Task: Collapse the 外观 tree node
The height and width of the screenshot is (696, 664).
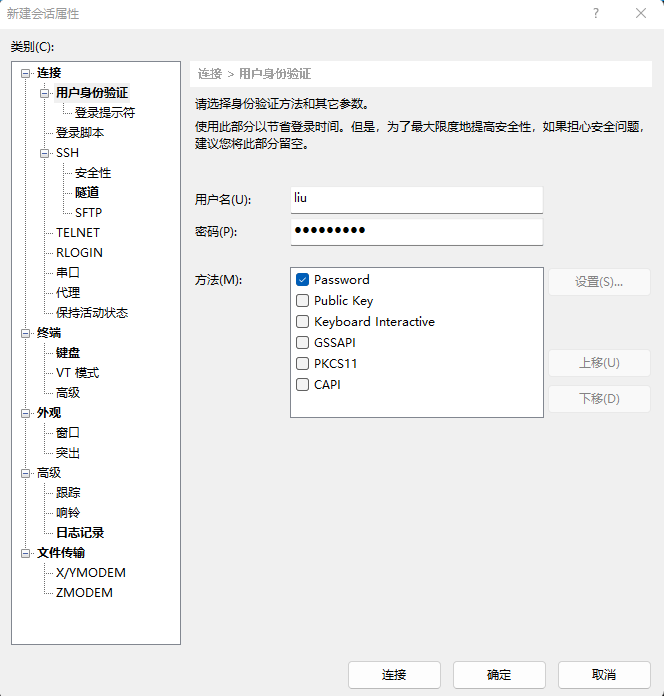Action: 25,413
